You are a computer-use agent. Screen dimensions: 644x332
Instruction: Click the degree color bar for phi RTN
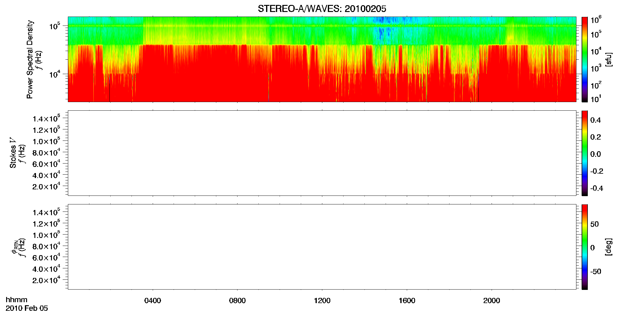coord(585,247)
